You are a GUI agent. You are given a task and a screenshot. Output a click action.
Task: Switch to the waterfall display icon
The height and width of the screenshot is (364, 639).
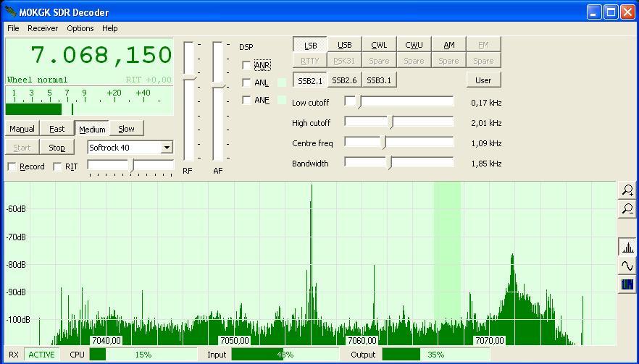coord(627,285)
